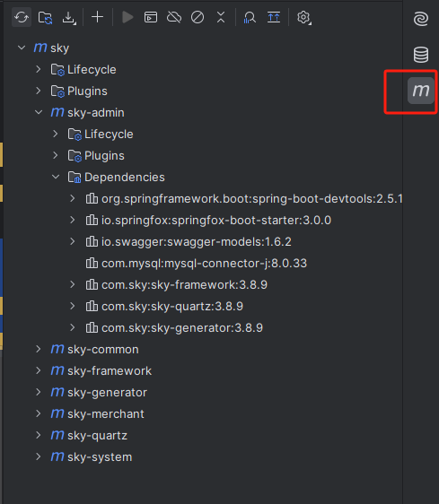Add Maven project with plus icon

[x=97, y=17]
